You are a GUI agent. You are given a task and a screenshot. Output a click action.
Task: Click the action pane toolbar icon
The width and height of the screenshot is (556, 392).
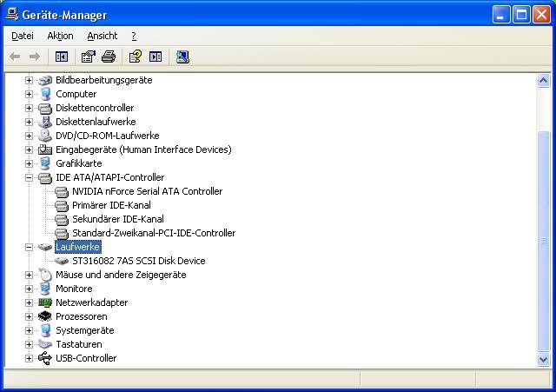tap(156, 56)
